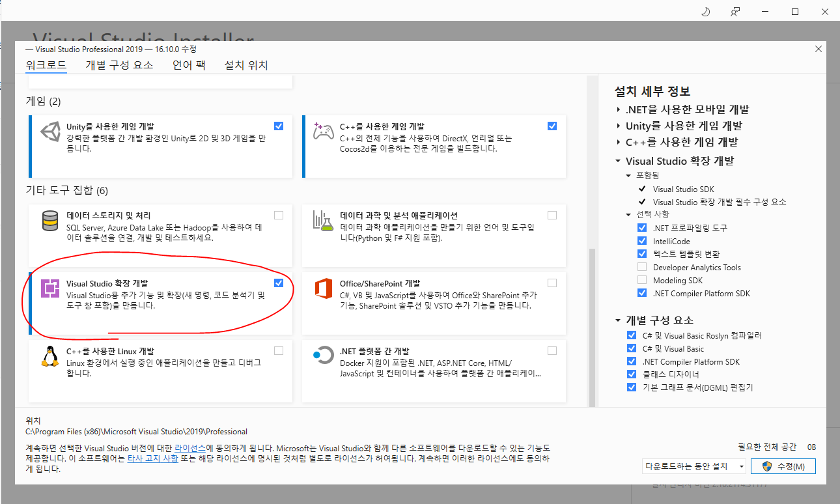This screenshot has width=840, height=504.
Task: Collapse the 포함됨 section
Action: pyautogui.click(x=628, y=175)
